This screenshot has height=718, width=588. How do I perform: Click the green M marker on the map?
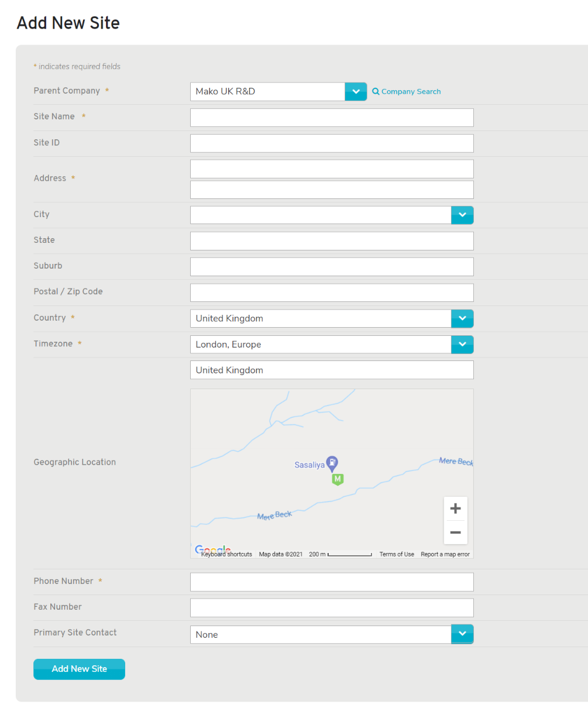point(338,479)
